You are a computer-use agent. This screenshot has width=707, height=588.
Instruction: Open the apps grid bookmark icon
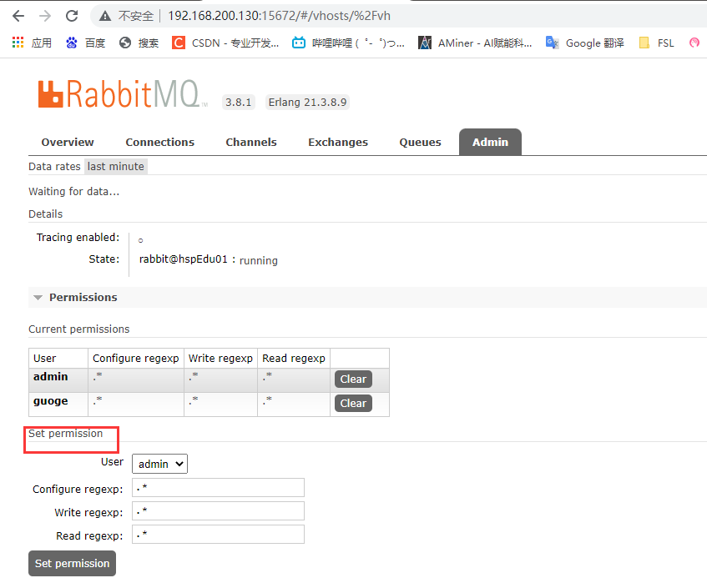tap(18, 43)
